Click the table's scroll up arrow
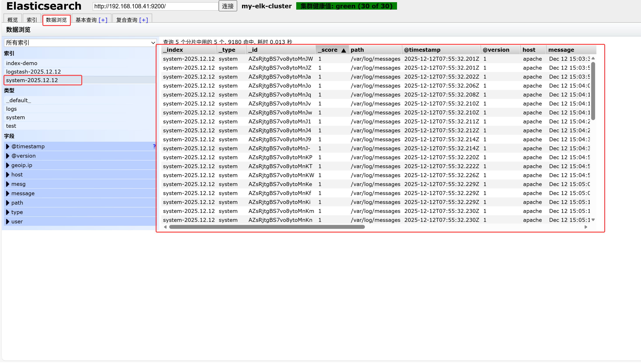The width and height of the screenshot is (641, 364). coord(593,59)
